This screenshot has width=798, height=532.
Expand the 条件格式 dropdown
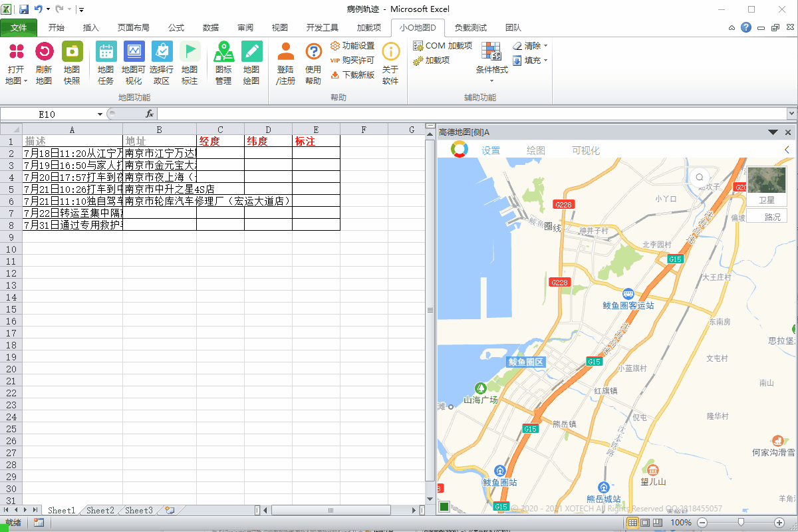click(x=492, y=82)
